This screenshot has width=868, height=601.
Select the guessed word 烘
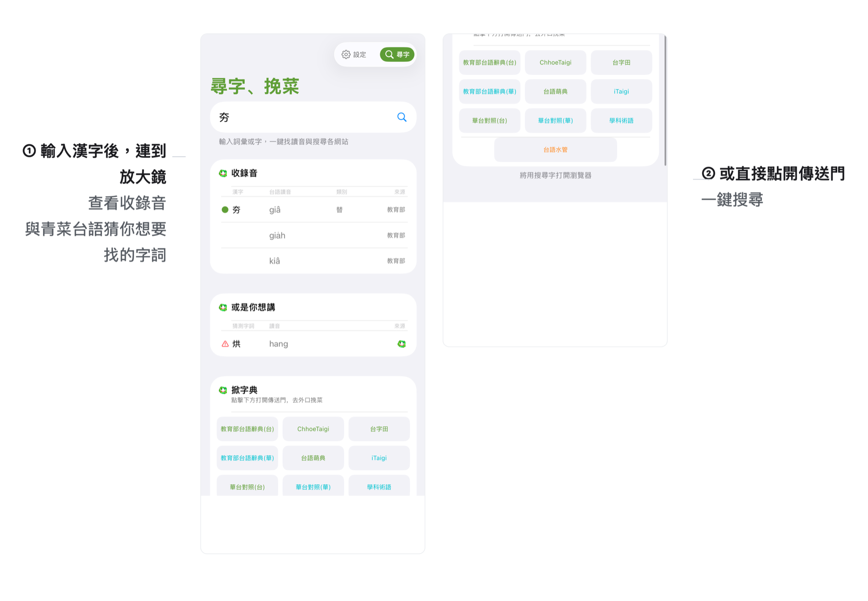236,344
